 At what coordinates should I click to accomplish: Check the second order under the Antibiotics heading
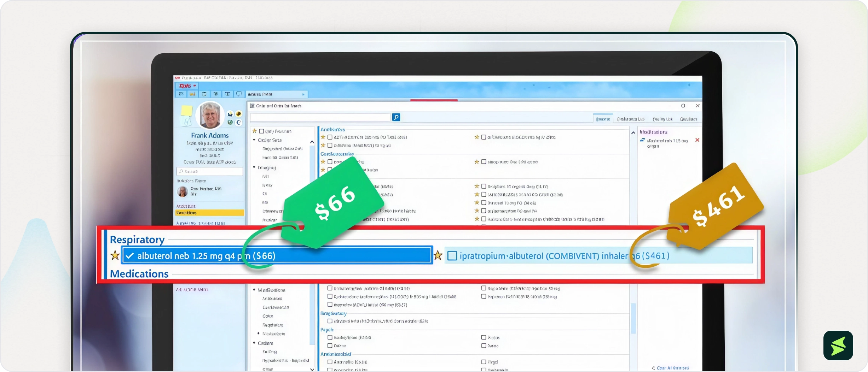point(330,145)
